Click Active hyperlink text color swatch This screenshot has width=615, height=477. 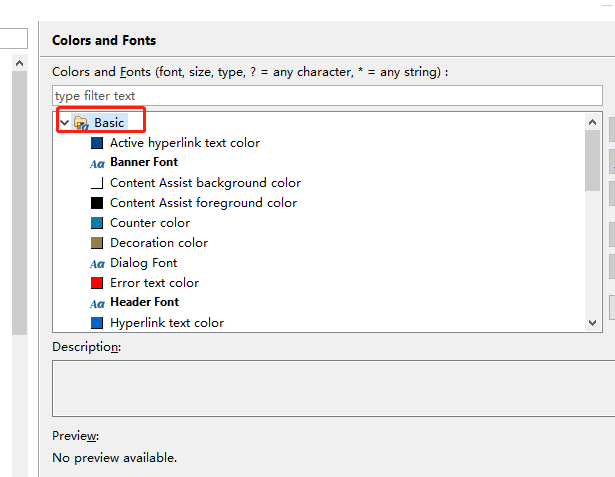[x=97, y=143]
